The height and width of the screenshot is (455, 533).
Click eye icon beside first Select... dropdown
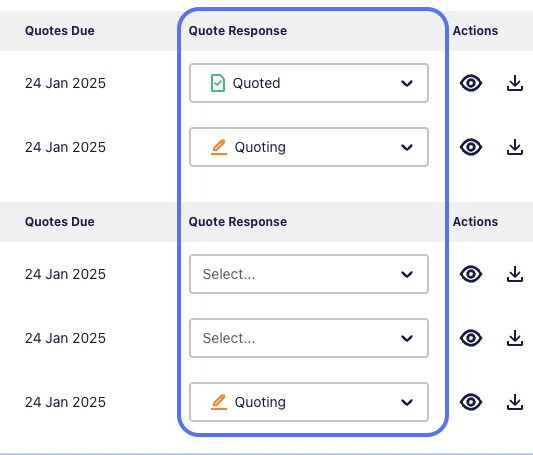(x=471, y=274)
